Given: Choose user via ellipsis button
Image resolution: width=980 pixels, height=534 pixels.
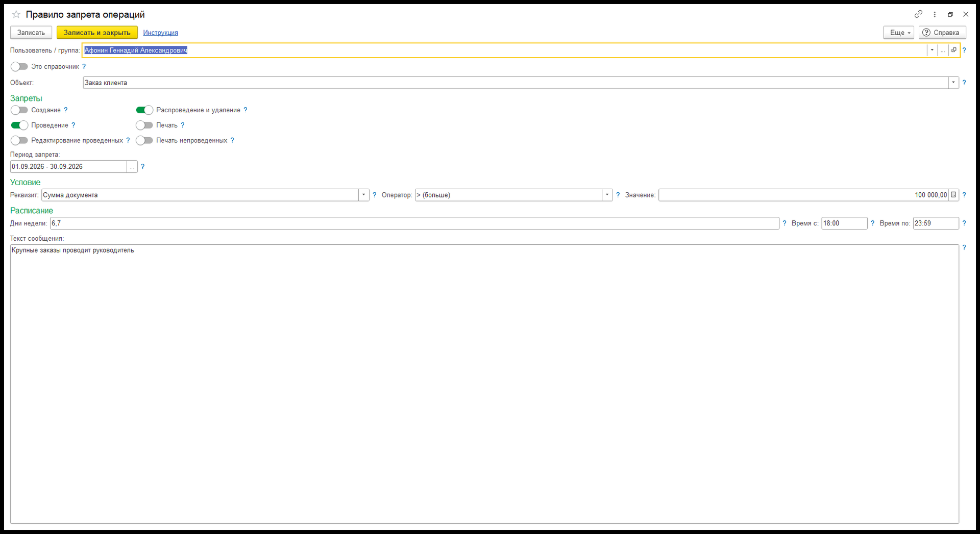Looking at the screenshot, I should (943, 50).
